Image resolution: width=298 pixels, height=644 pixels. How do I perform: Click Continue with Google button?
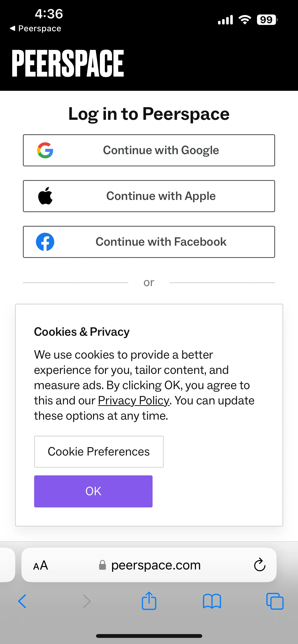click(x=149, y=150)
